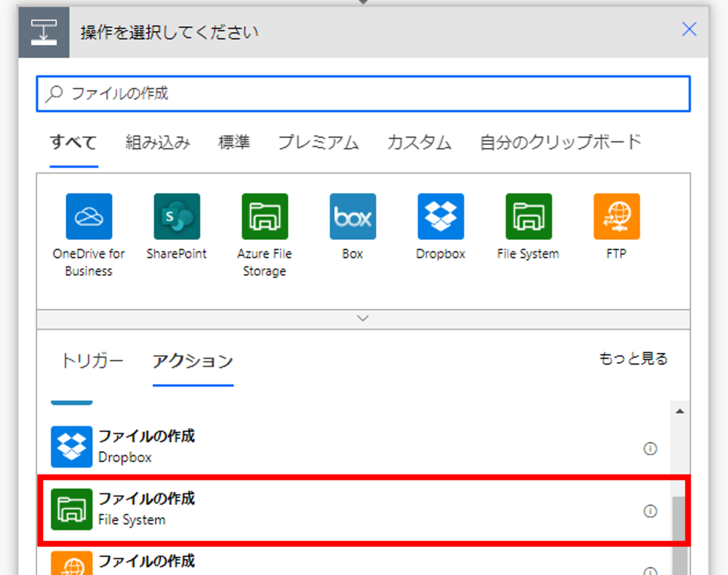Screen dimensions: 728x575
Task: Open the 標準 tab
Action: point(234,142)
